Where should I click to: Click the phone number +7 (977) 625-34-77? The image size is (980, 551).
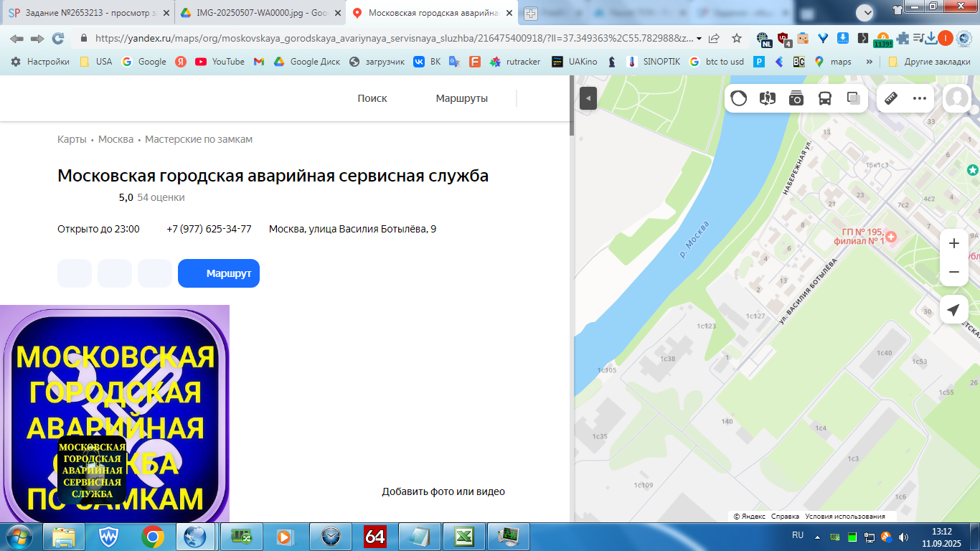tap(209, 229)
